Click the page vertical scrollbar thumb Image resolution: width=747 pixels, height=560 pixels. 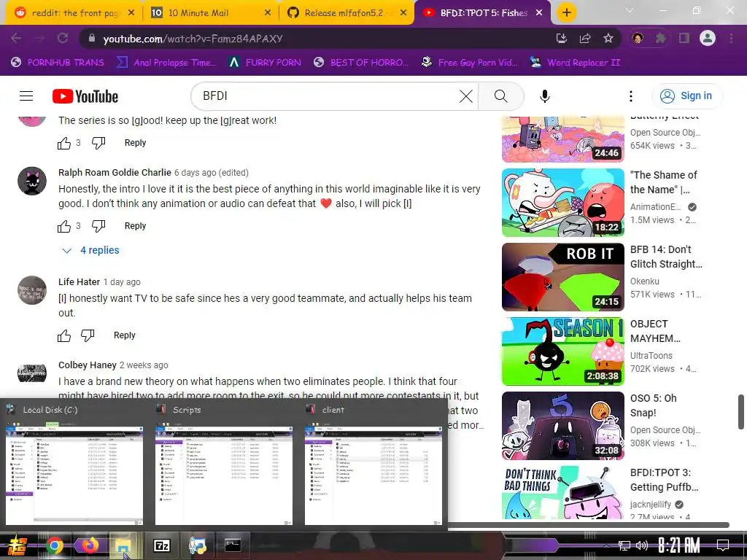[741, 412]
